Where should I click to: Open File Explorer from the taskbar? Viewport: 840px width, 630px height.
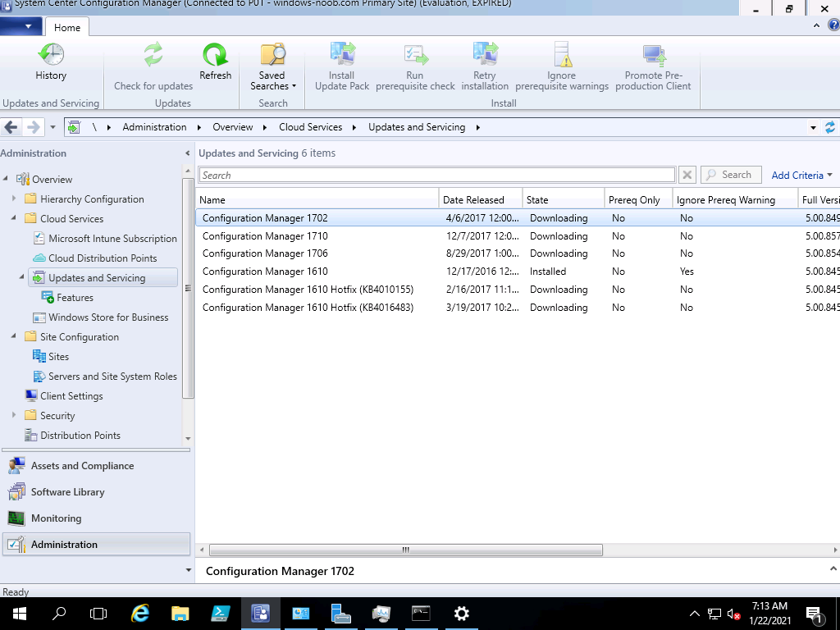coord(180,614)
